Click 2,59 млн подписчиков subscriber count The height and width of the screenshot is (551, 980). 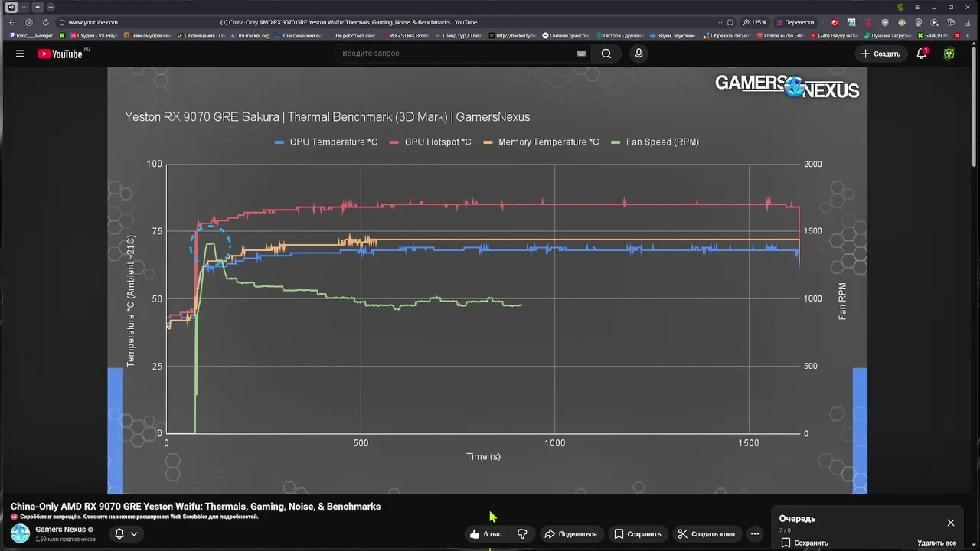(65, 540)
